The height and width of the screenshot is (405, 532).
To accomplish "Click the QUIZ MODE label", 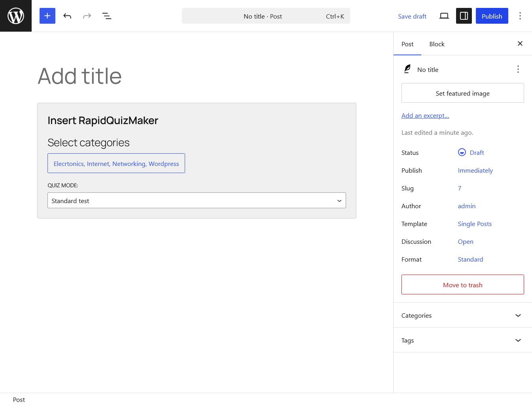I will (x=62, y=185).
